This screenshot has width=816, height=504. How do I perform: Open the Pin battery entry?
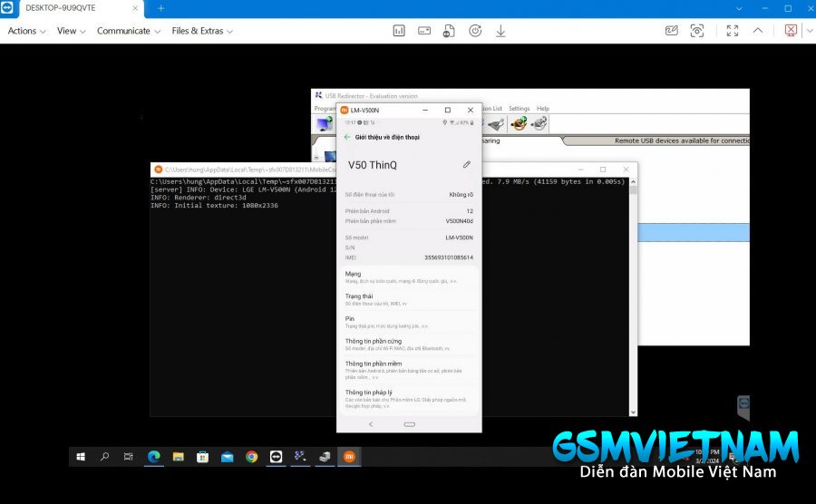(x=409, y=322)
